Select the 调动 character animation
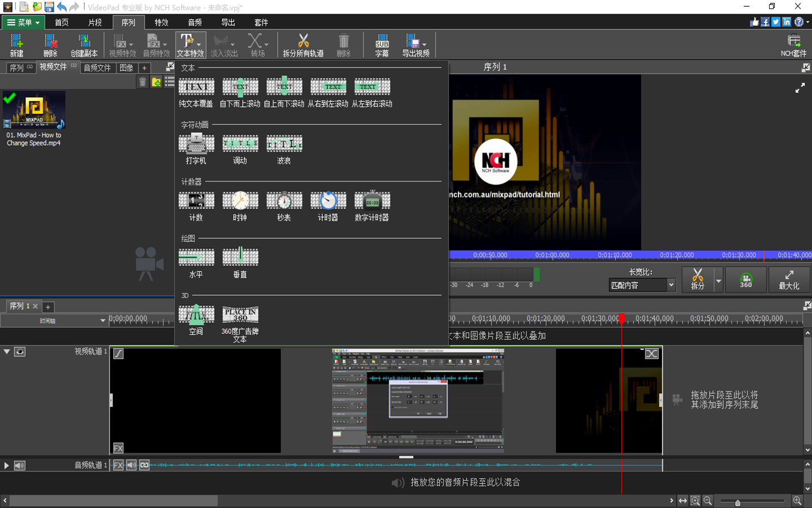This screenshot has height=508, width=812. [x=240, y=149]
